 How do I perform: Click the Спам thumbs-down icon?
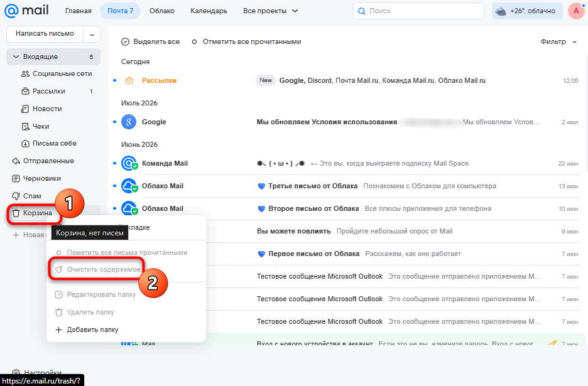pos(16,196)
